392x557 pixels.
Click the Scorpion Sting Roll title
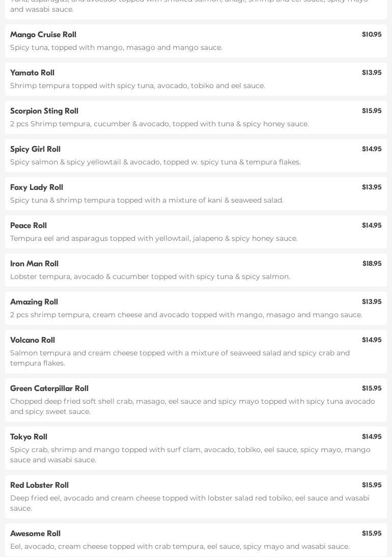[x=44, y=111]
